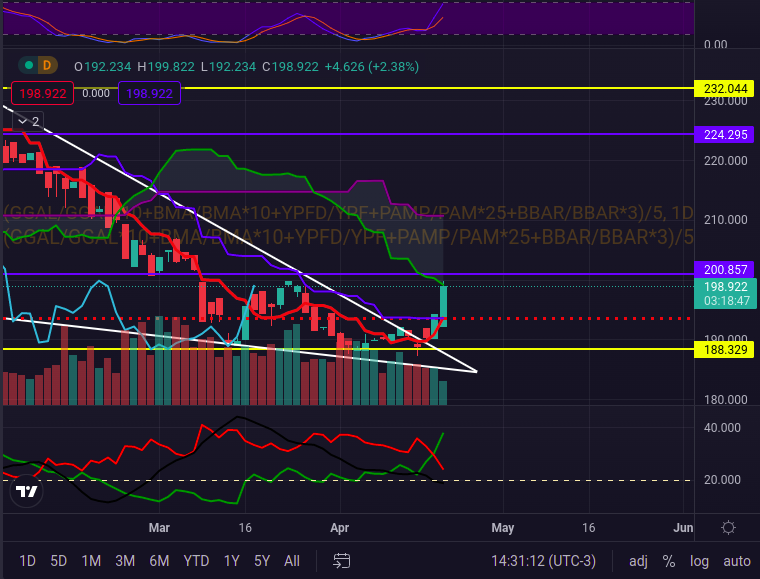Toggle adj price adjustment
The image size is (760, 579).
[x=638, y=561]
